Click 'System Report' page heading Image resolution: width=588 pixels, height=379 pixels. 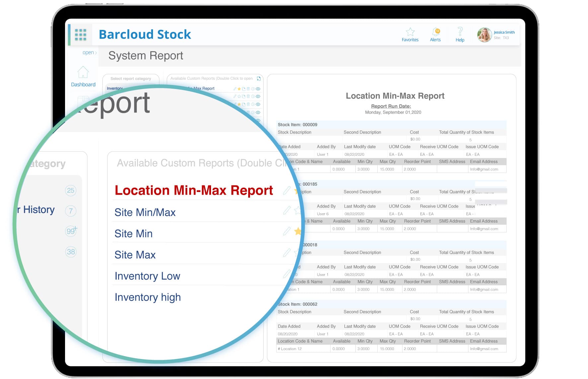[x=146, y=55]
